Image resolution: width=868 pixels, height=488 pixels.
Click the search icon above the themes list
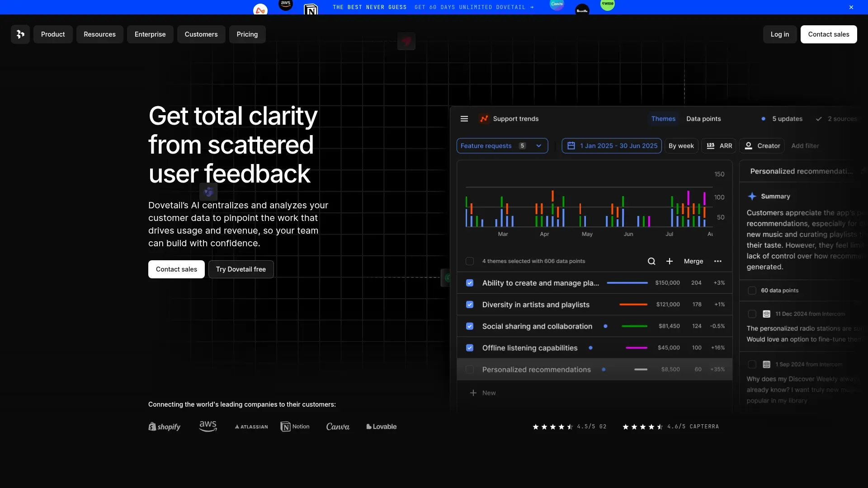tap(651, 261)
